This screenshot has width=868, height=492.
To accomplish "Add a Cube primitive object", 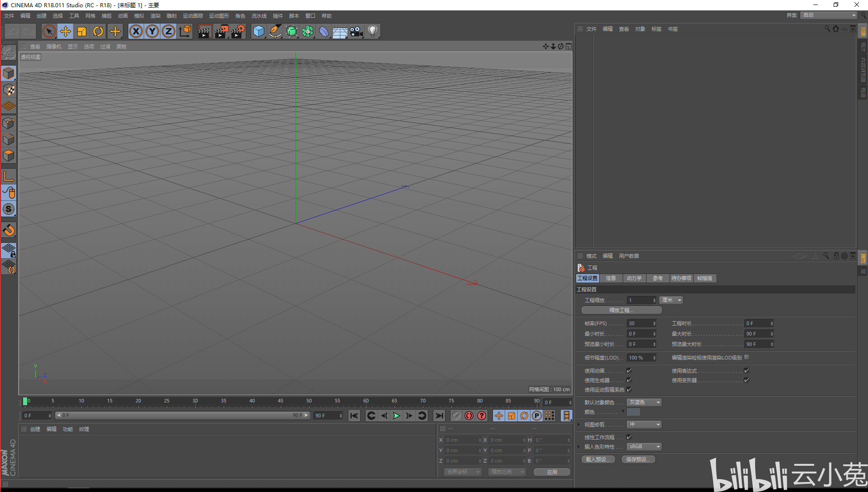I will pyautogui.click(x=258, y=31).
